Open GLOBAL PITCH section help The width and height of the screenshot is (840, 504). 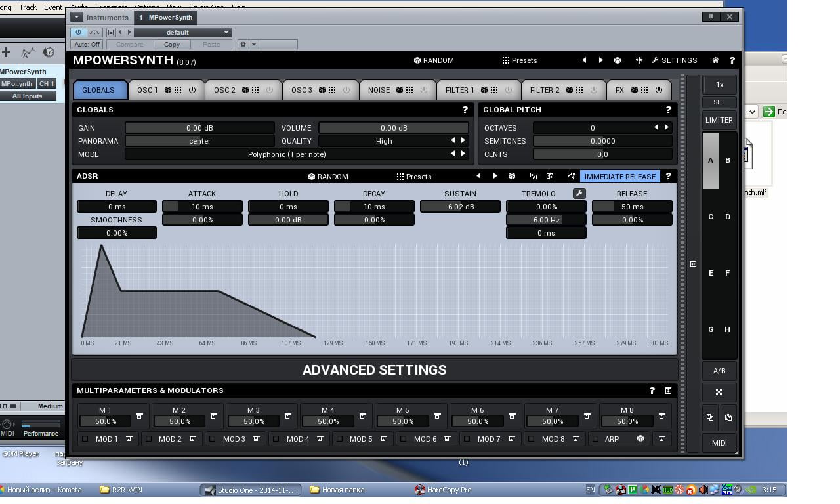coord(668,110)
